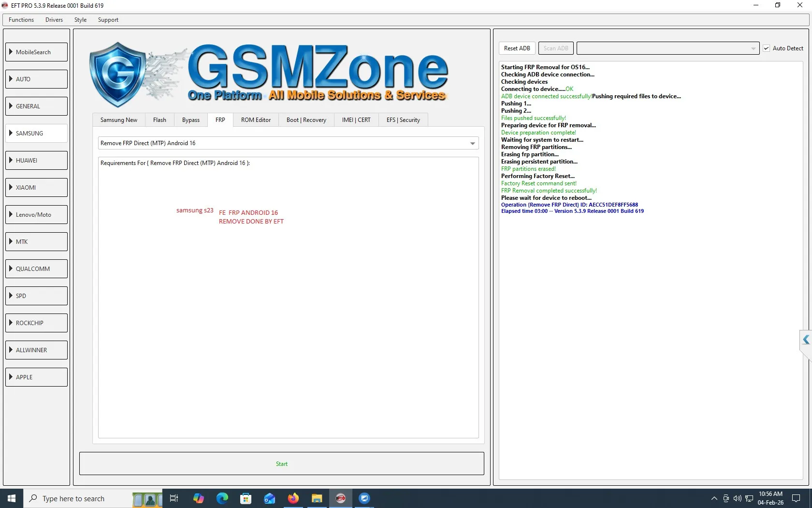Open the Remove FRP Direct operation dropdown

(472, 143)
